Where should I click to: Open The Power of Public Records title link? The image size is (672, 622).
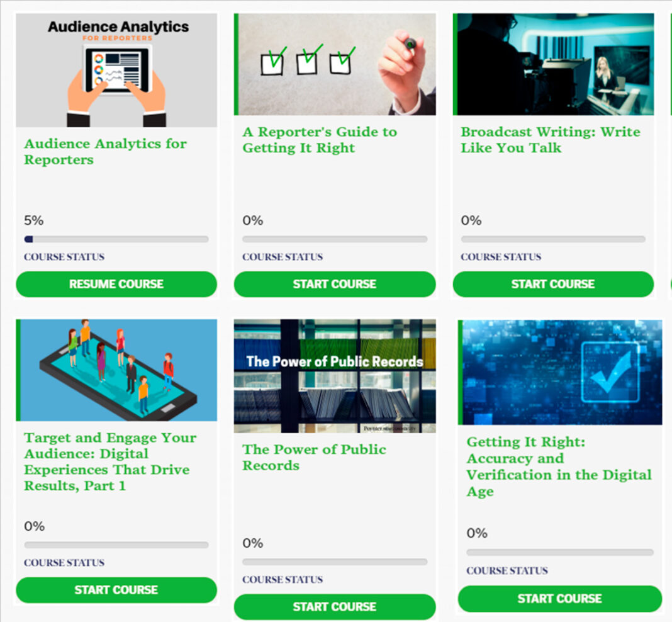314,458
